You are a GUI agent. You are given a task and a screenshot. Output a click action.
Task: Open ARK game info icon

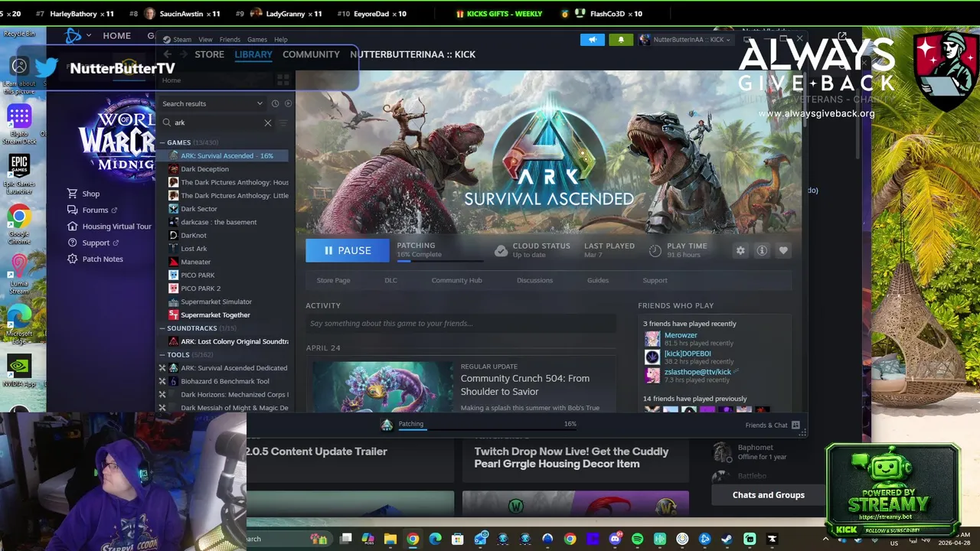tap(762, 250)
